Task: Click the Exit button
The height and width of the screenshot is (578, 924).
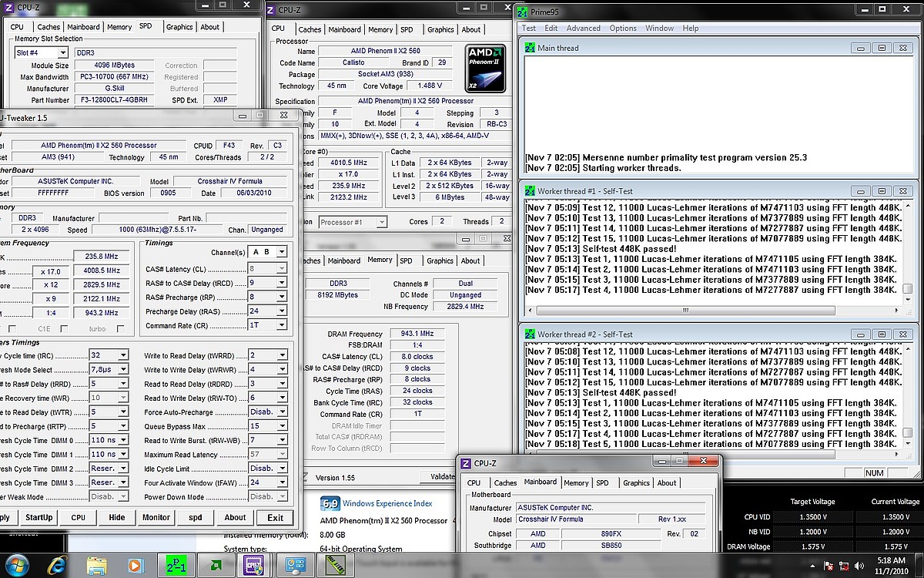Action: point(275,517)
